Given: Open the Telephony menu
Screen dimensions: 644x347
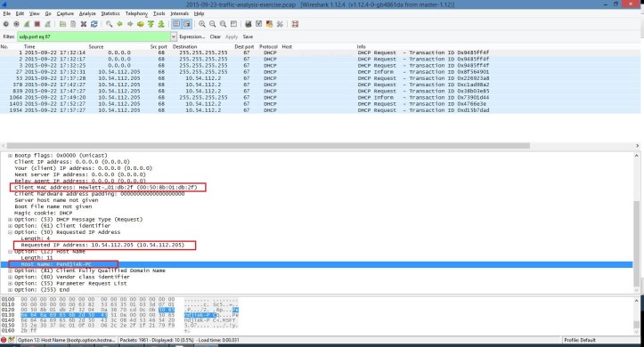Looking at the screenshot, I should coord(136,13).
